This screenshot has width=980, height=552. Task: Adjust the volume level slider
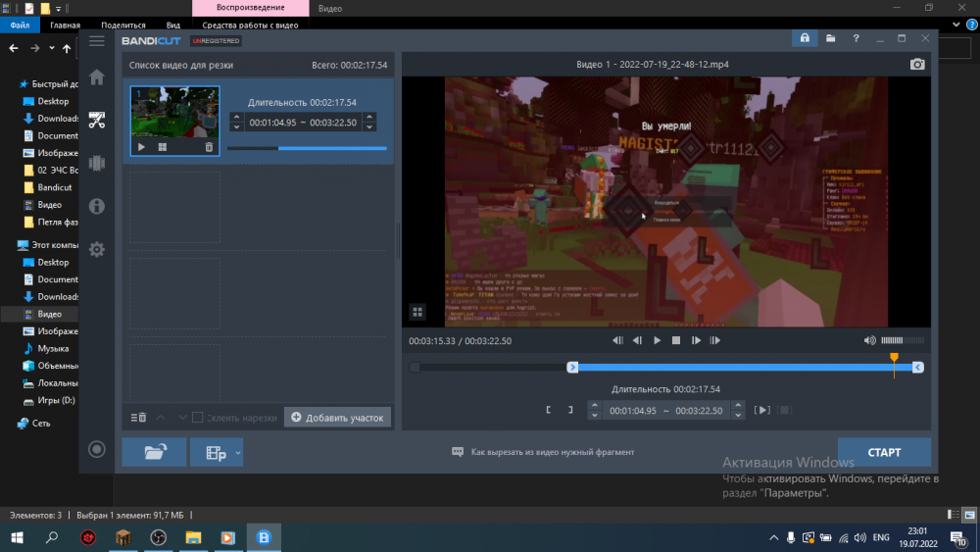pyautogui.click(x=903, y=340)
